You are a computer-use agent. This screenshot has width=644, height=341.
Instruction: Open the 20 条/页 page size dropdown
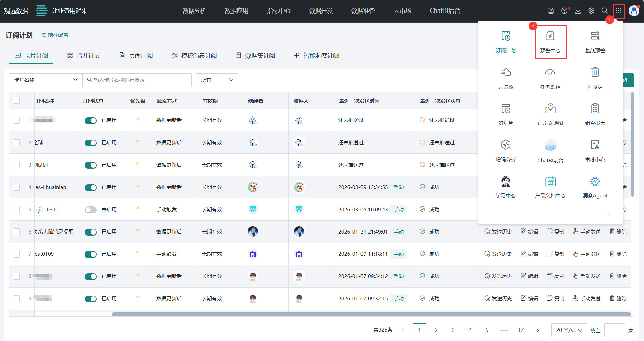pyautogui.click(x=569, y=330)
